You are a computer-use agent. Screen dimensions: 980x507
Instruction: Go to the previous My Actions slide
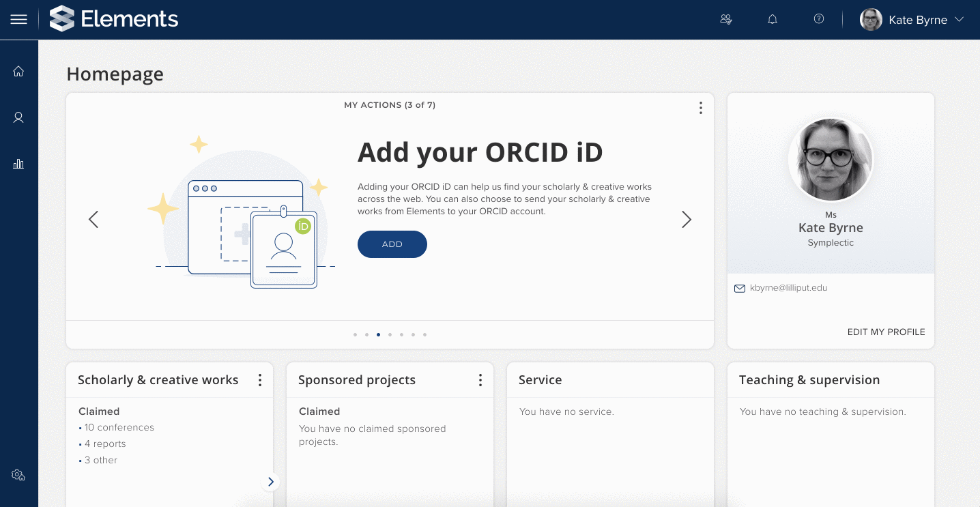pyautogui.click(x=93, y=219)
